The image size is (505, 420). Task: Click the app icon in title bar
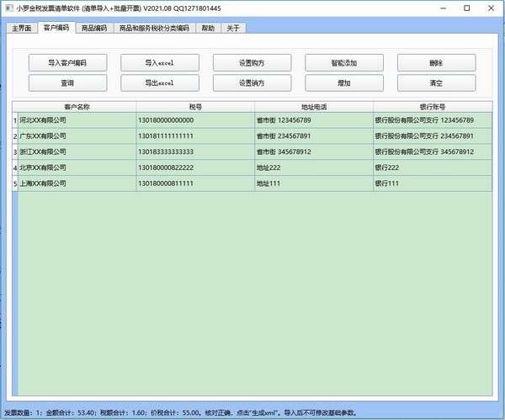[9, 8]
